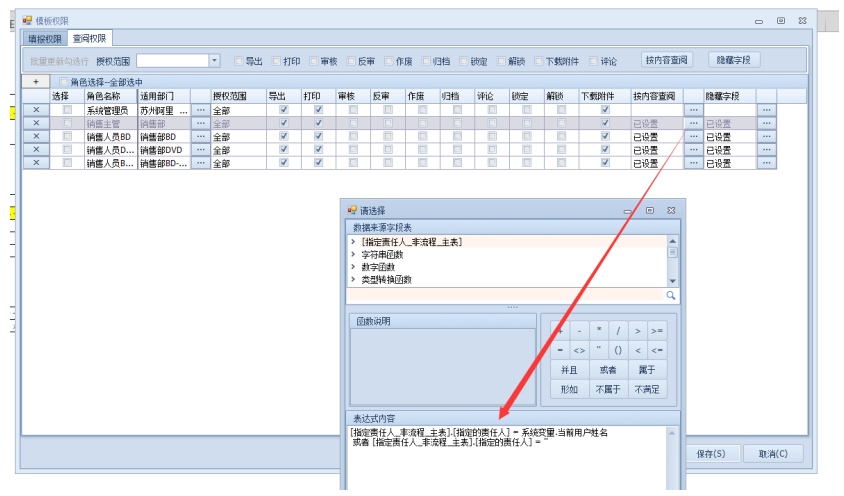Insert the division / operator
Viewport: 844px width, 496px height.
point(619,330)
